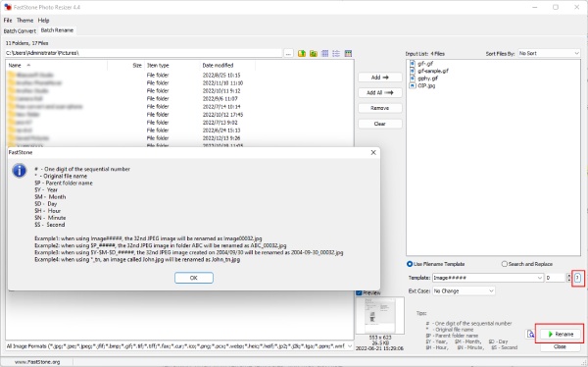Screen dimensions: 588x367
Task: Select gif-sample.gif in the input list
Action: click(433, 71)
